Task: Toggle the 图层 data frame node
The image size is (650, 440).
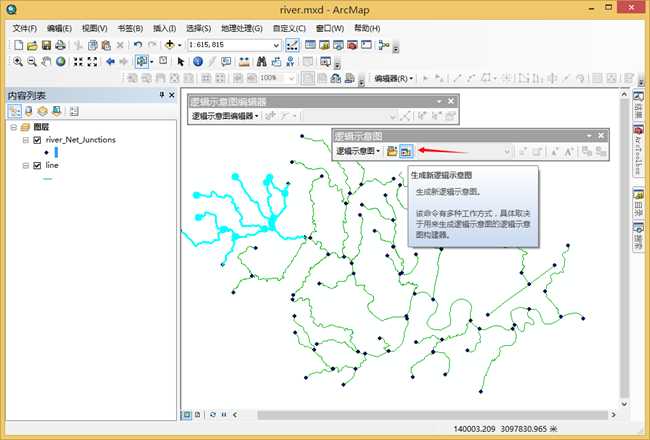Action: click(13, 128)
